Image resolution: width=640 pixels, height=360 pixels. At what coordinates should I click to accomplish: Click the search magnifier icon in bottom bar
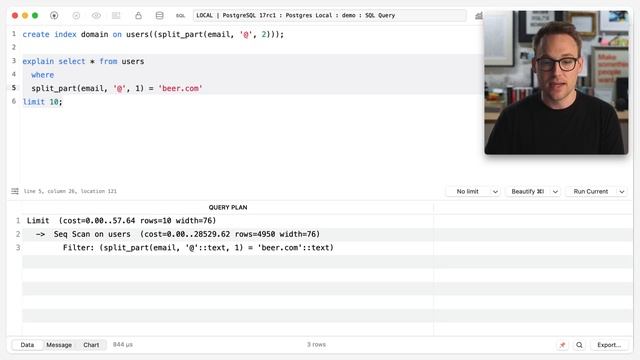pyautogui.click(x=579, y=345)
